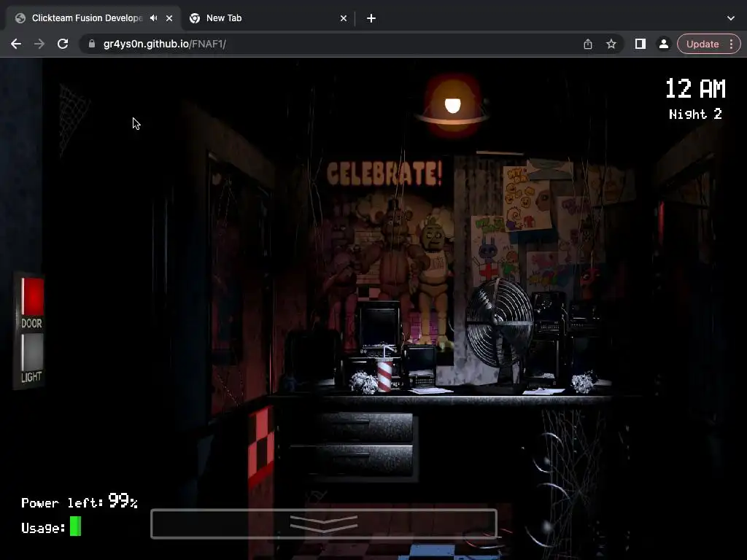747x560 pixels.
Task: Open Chrome three-dot menu
Action: pos(731,44)
